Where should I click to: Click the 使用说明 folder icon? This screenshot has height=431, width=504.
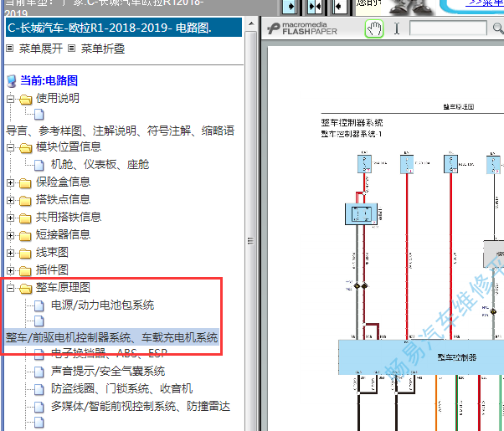(x=25, y=99)
